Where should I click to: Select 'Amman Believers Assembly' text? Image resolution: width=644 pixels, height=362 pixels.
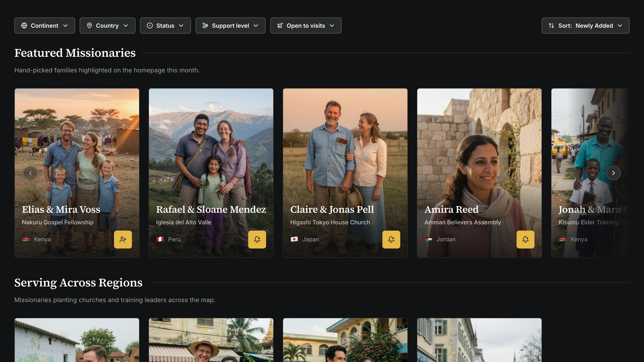click(462, 222)
